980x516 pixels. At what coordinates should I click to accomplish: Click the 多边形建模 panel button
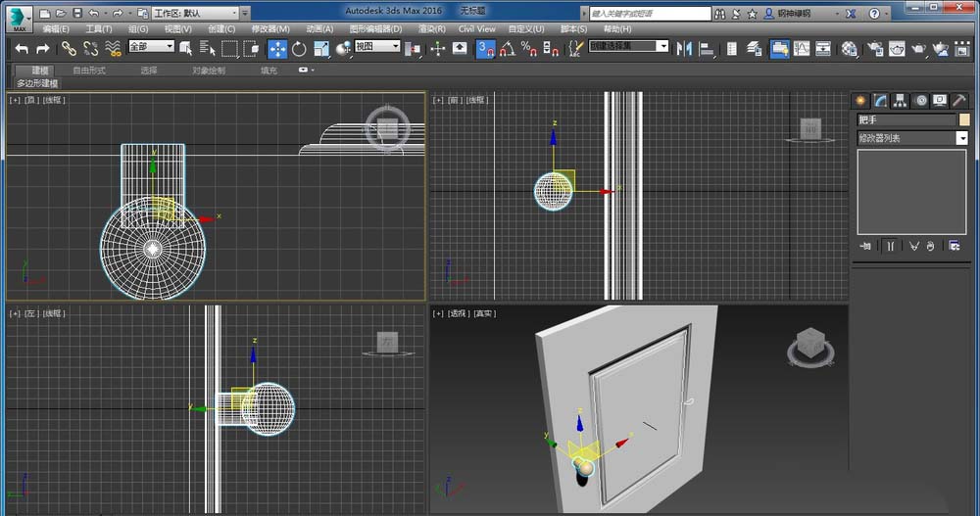(x=38, y=83)
